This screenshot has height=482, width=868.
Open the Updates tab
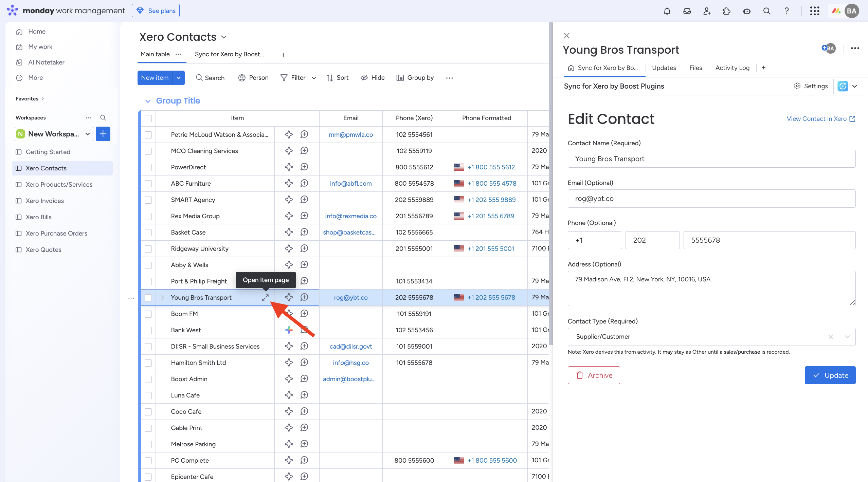(x=664, y=68)
